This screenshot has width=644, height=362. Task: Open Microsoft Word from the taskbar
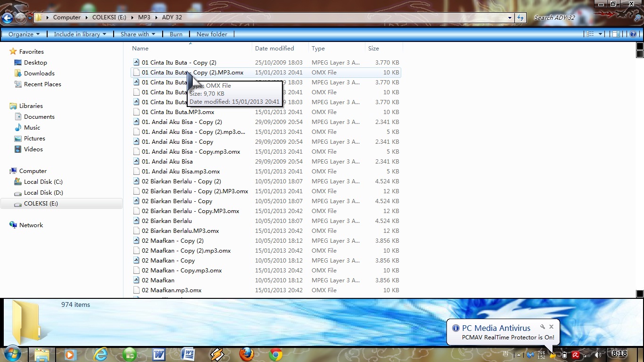pyautogui.click(x=159, y=354)
